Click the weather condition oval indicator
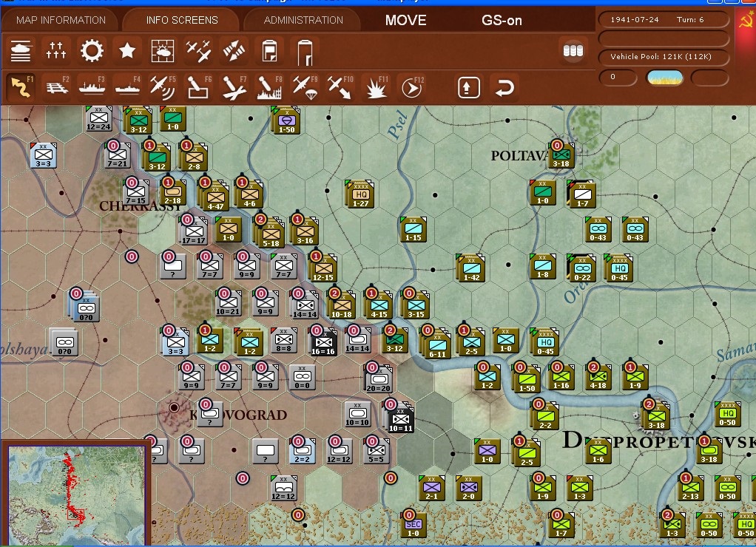The height and width of the screenshot is (547, 756). pos(665,77)
